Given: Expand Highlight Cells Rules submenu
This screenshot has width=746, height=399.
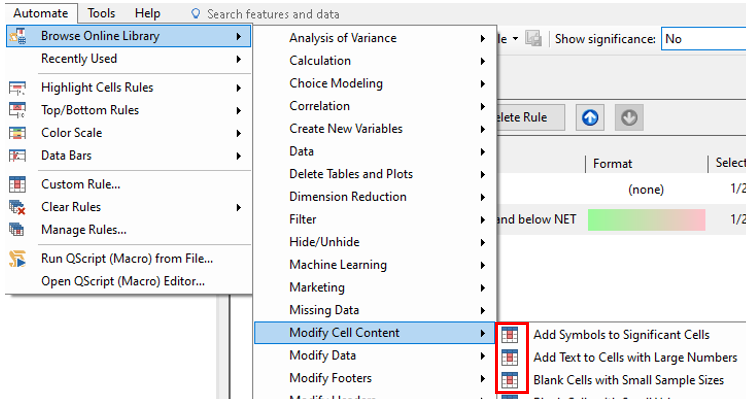Looking at the screenshot, I should 128,88.
